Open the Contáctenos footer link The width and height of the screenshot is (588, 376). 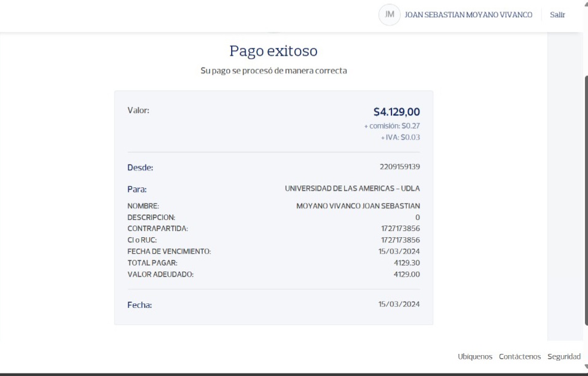(x=520, y=356)
